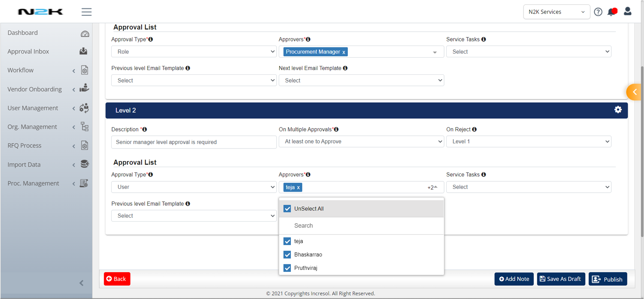Remove the teja approver tag
The width and height of the screenshot is (644, 299).
(298, 187)
